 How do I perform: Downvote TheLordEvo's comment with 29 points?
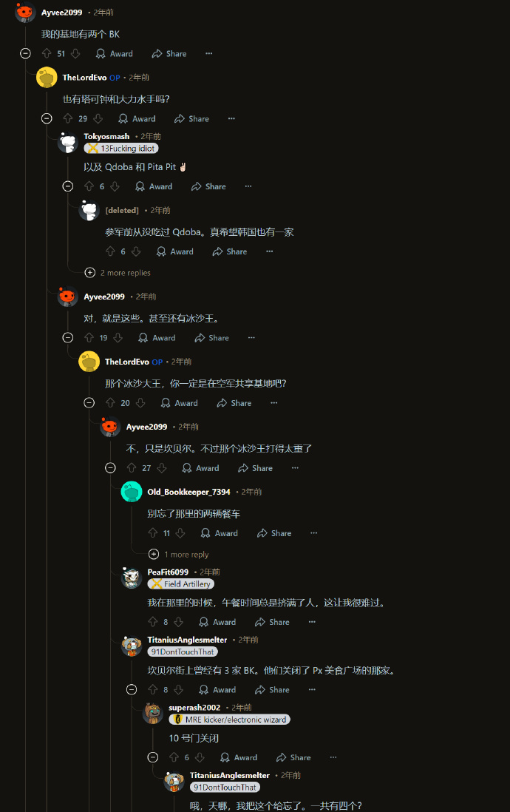98,118
